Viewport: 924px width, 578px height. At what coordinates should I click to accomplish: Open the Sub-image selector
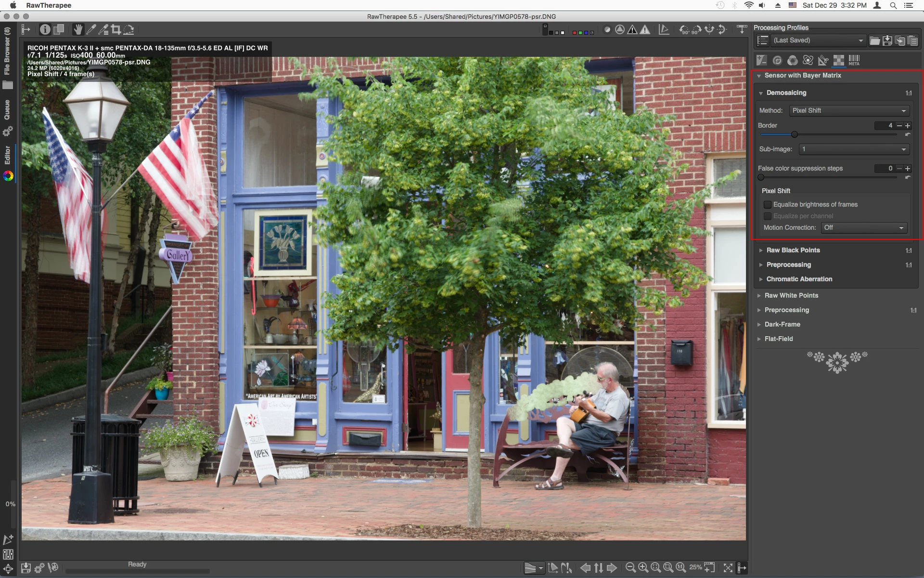coord(854,149)
